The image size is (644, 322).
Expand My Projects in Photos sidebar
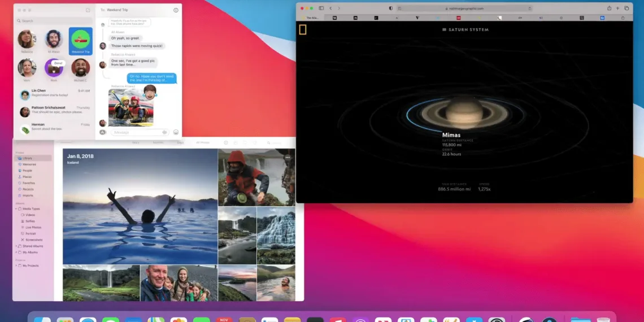16,266
